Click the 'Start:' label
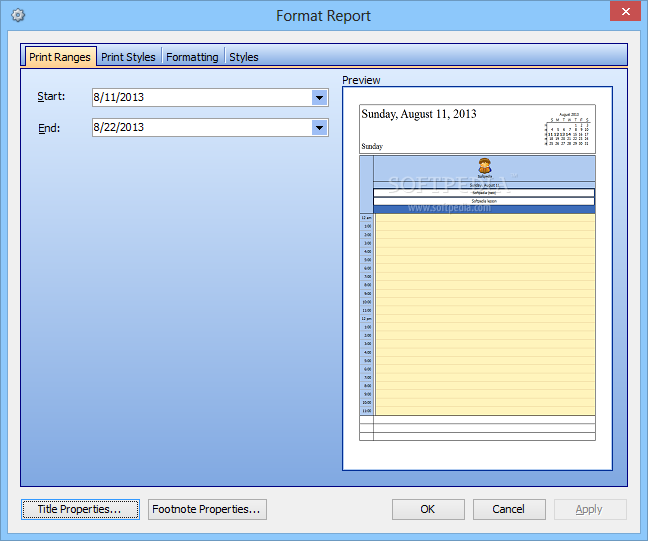The width and height of the screenshot is (648, 541). pyautogui.click(x=51, y=96)
